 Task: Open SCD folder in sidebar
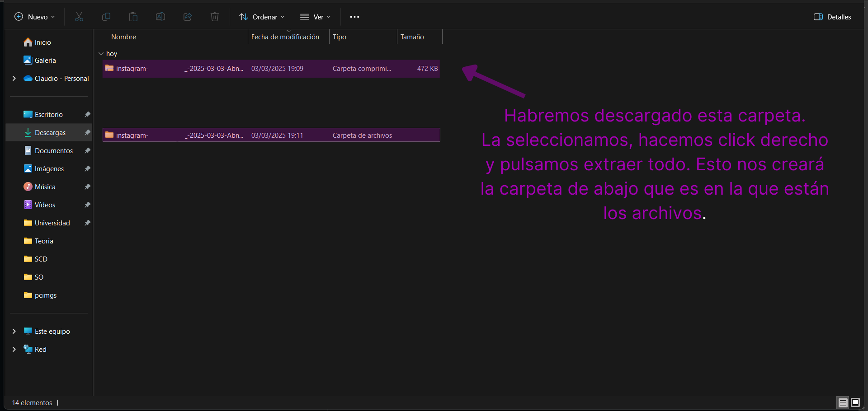point(36,259)
